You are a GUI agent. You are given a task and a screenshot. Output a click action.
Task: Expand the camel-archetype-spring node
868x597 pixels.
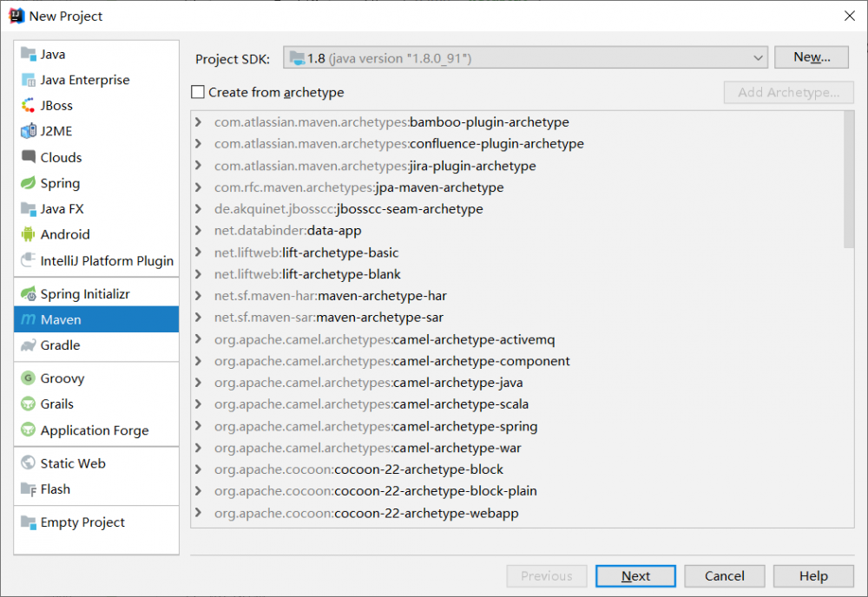click(199, 426)
